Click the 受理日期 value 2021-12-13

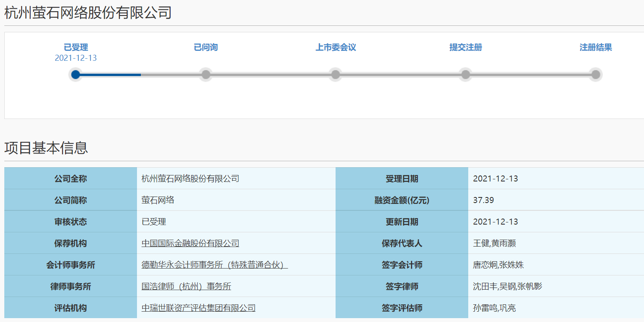pyautogui.click(x=495, y=178)
